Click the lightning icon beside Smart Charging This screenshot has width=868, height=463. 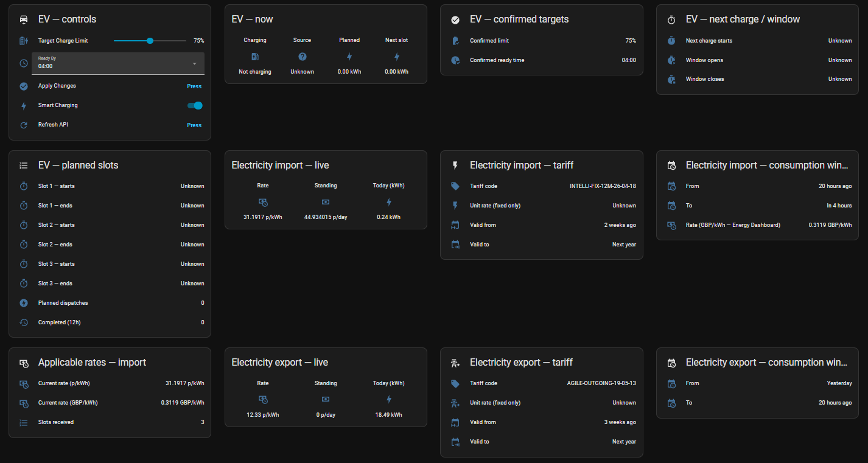click(x=24, y=106)
